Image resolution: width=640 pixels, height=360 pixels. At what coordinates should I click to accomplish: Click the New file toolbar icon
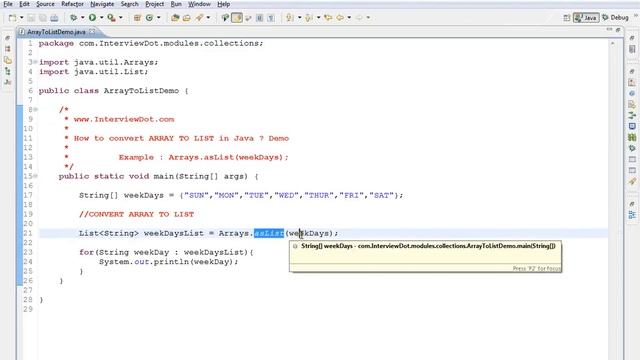coord(13,18)
